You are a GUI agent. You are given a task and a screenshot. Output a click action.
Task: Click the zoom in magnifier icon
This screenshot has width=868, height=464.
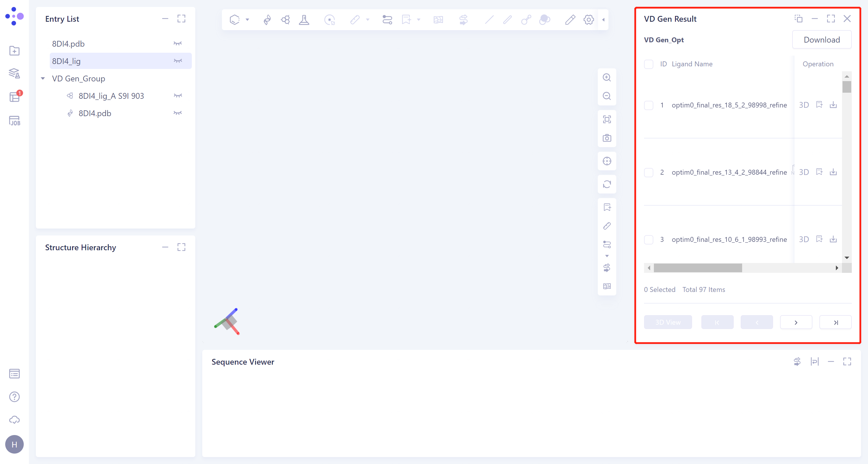pos(606,78)
